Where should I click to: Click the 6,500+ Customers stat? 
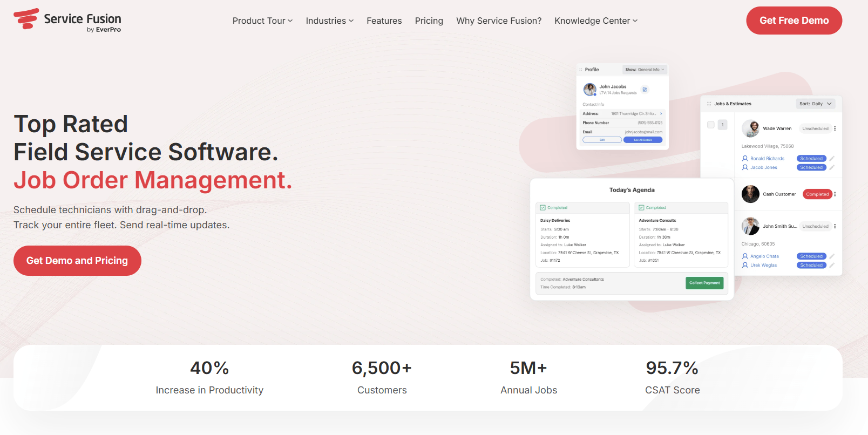(382, 378)
